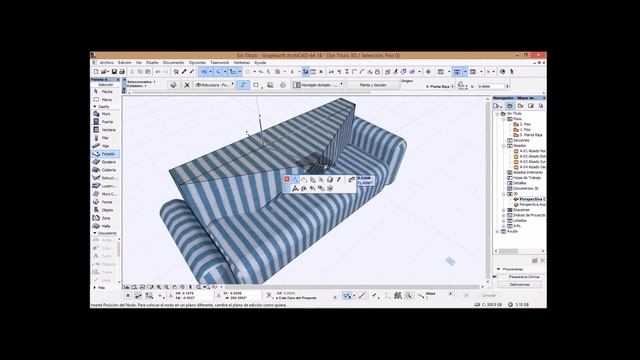
Task: Select the Pilar column tool
Action: pyautogui.click(x=105, y=138)
